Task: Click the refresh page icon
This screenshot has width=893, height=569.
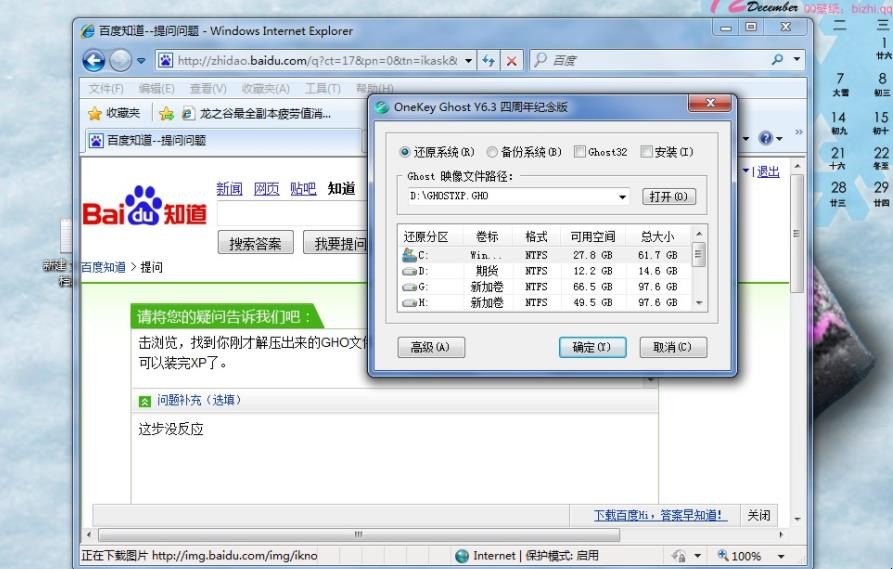Action: (x=489, y=60)
